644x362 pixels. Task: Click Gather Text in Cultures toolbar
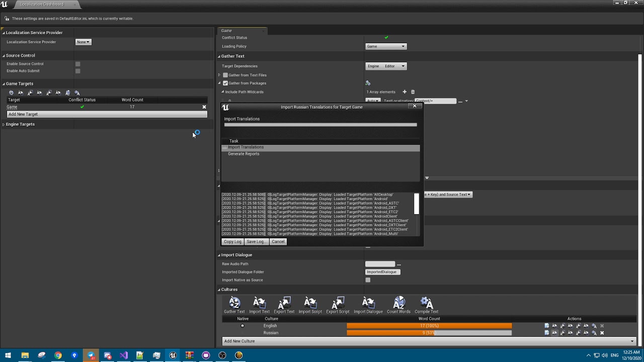pos(234,305)
